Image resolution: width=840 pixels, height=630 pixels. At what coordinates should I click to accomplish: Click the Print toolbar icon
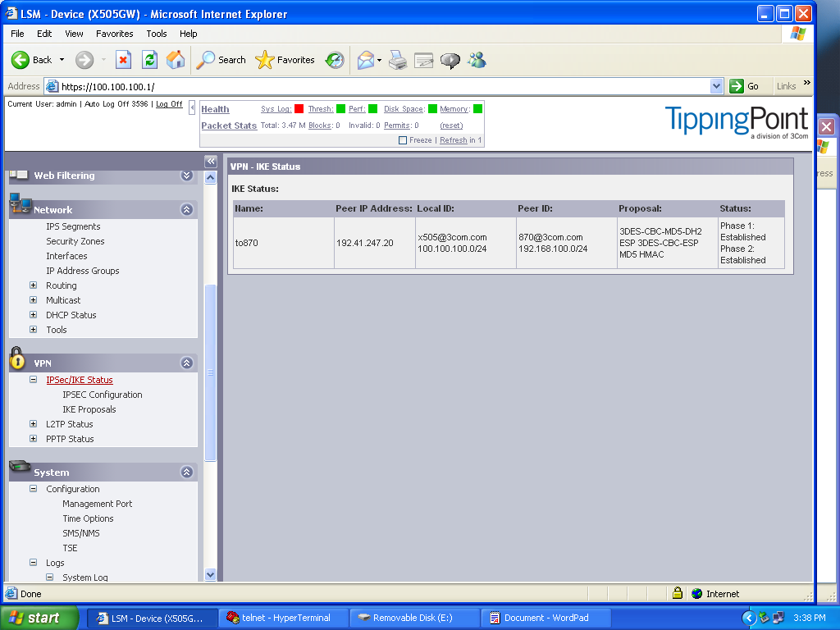[x=398, y=60]
